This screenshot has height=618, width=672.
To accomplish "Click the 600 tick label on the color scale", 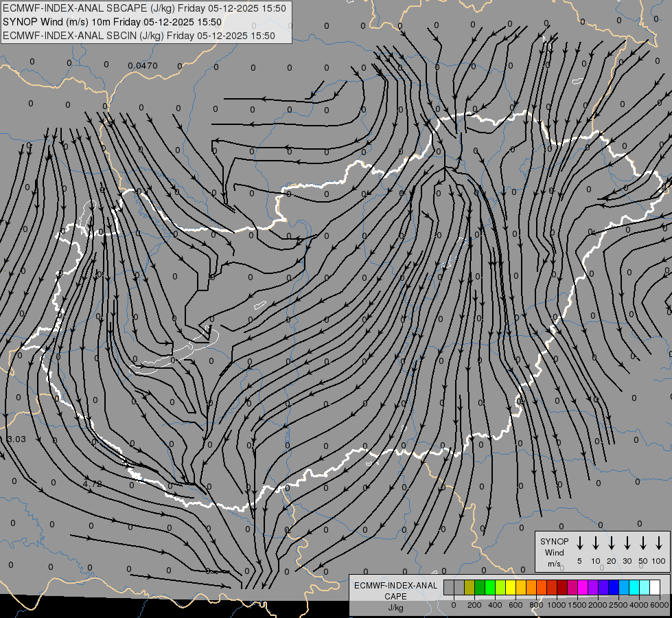I will 515,605.
